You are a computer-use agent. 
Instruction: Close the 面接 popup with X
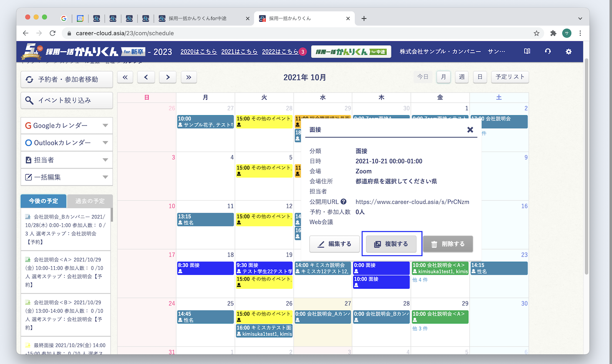coord(470,130)
